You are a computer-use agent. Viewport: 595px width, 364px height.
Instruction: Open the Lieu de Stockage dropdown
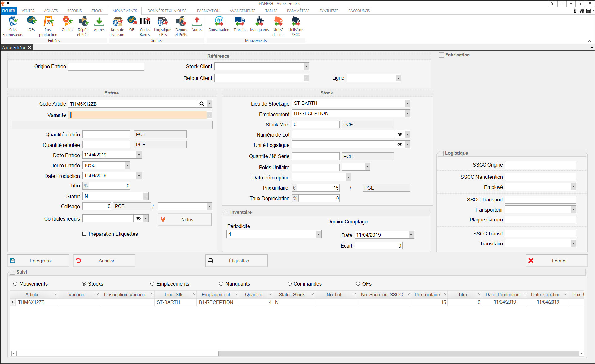pos(407,103)
